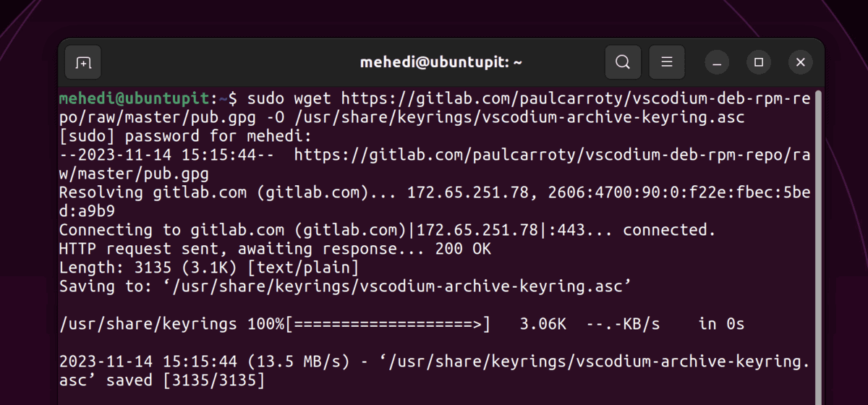
Task: Click the 100% download progress bar
Action: coord(388,324)
